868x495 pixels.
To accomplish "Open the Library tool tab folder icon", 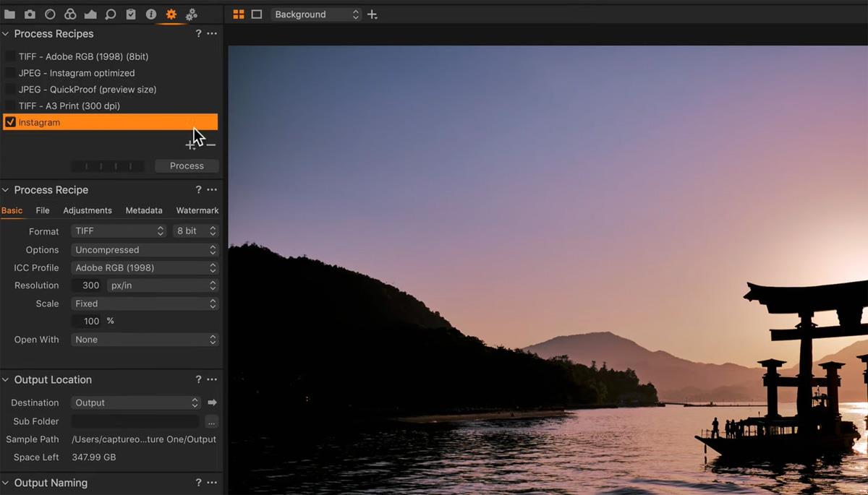I will [9, 14].
